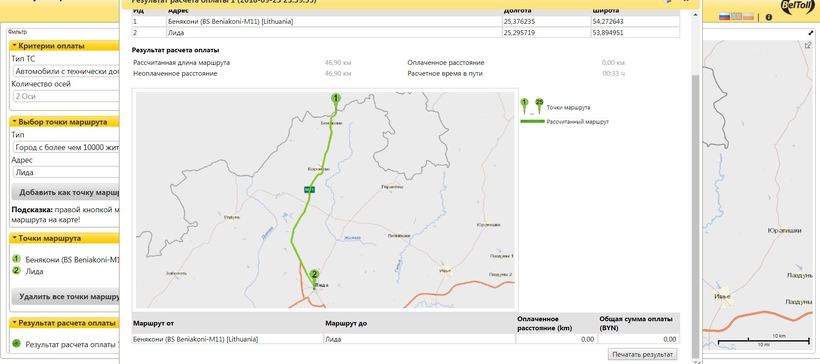The height and width of the screenshot is (364, 820).
Task: Open the Тип ТС vehicle type dropdown
Action: point(66,71)
